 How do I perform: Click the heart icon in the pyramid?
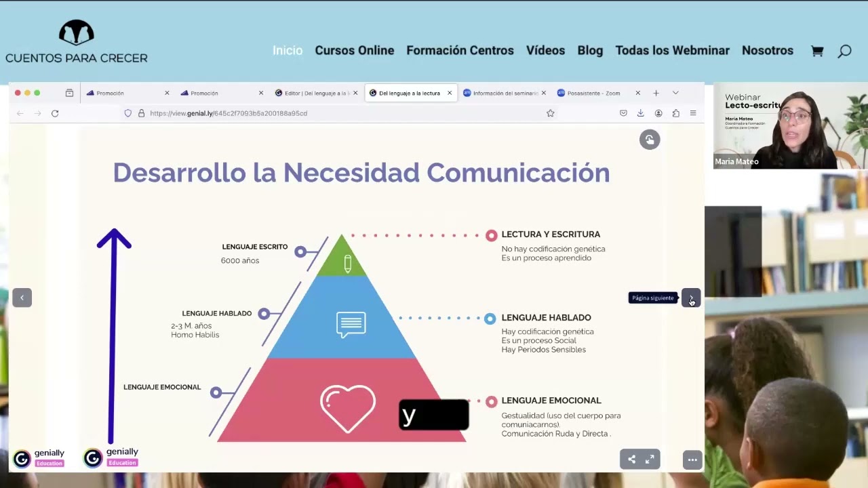[x=348, y=409]
